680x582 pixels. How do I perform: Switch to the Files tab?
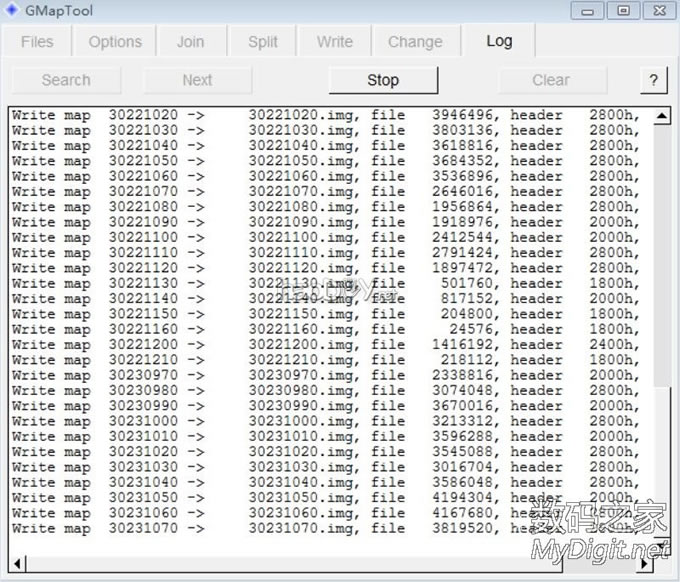point(37,42)
